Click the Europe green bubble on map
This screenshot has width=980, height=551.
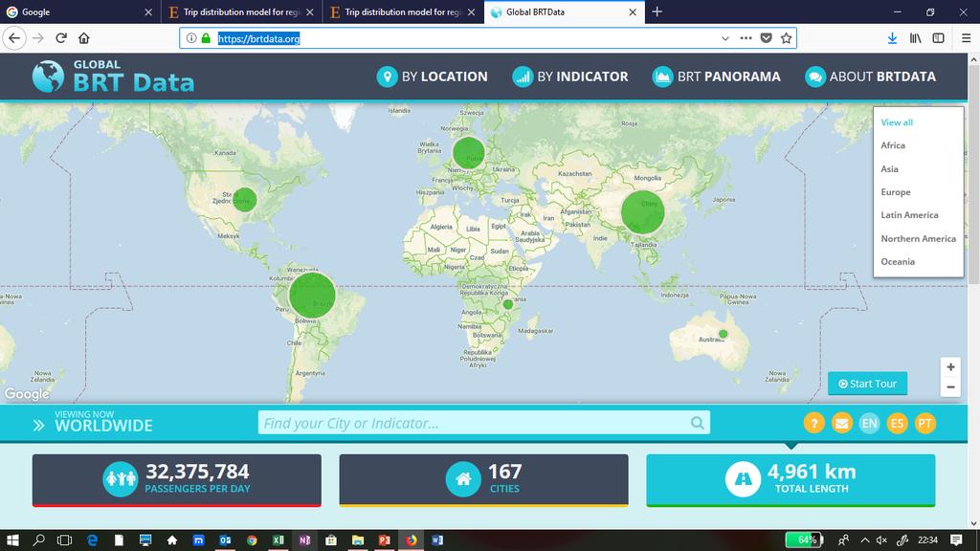(x=469, y=153)
